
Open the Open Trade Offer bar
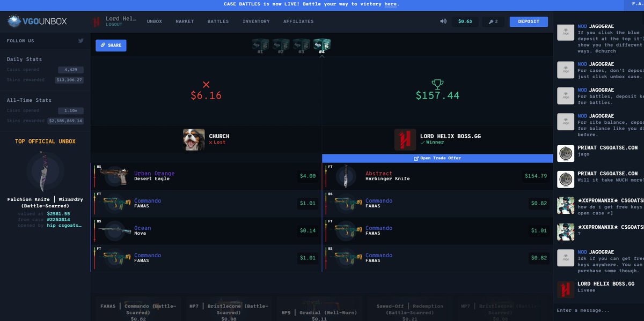[x=437, y=158]
